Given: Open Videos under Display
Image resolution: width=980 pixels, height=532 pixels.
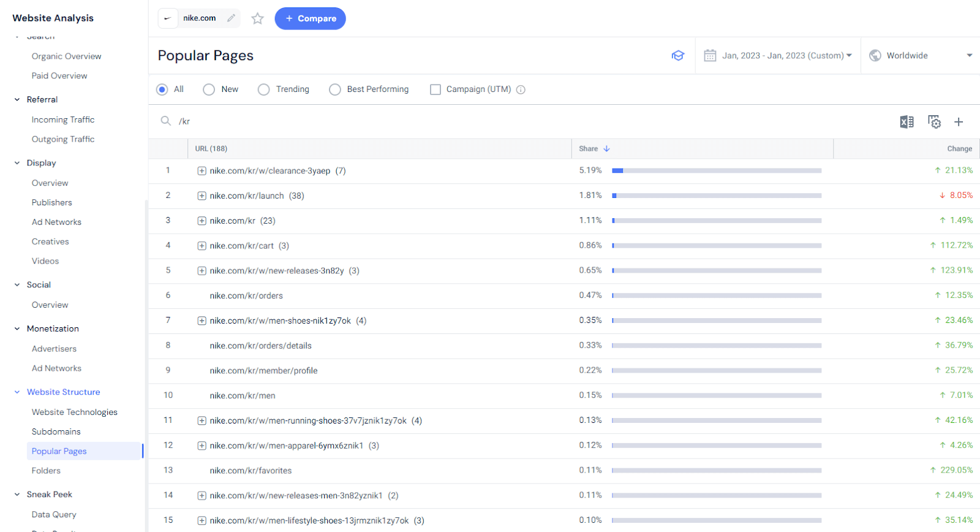Looking at the screenshot, I should click(x=45, y=261).
